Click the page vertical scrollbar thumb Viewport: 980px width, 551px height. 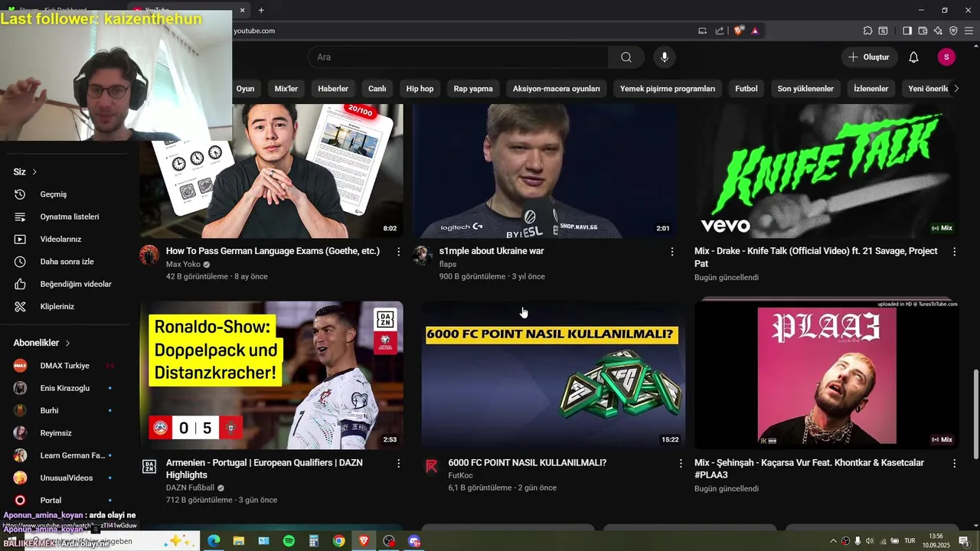click(975, 413)
